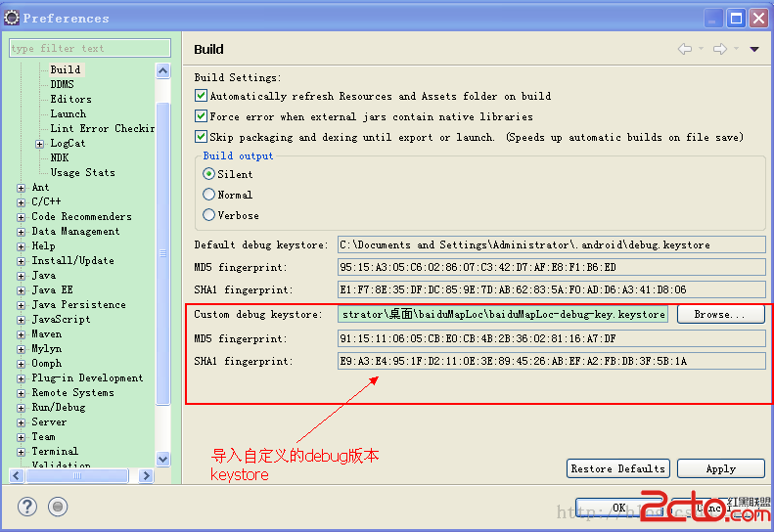The height and width of the screenshot is (532, 774).
Task: Expand the Install/Update node
Action: pos(21,261)
